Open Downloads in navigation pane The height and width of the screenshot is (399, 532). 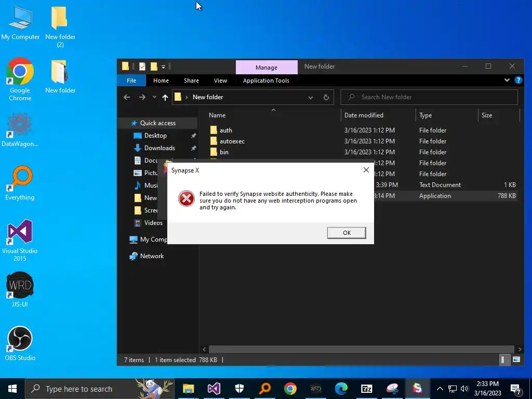coord(159,148)
